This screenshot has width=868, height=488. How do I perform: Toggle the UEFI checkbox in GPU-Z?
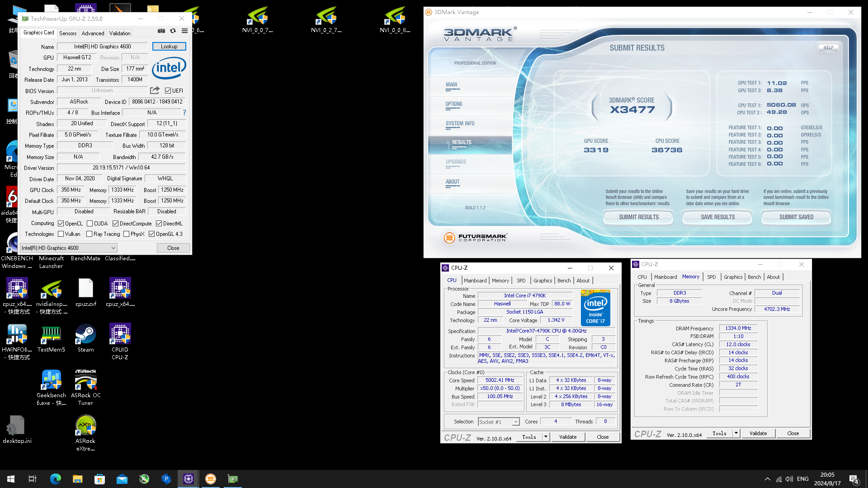(x=168, y=90)
